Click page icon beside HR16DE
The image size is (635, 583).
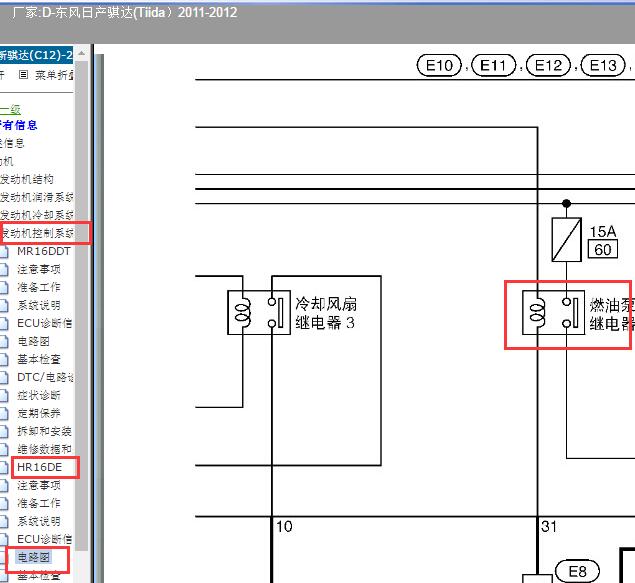(4, 467)
